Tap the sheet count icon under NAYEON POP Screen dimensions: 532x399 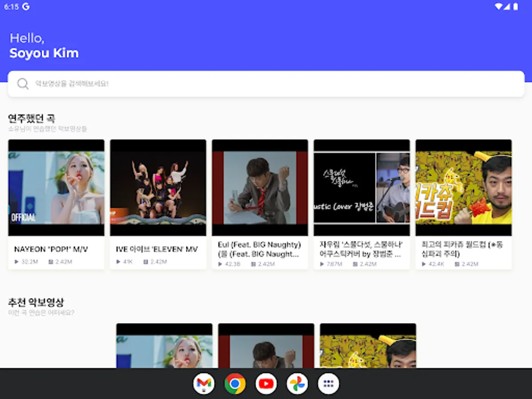point(51,262)
